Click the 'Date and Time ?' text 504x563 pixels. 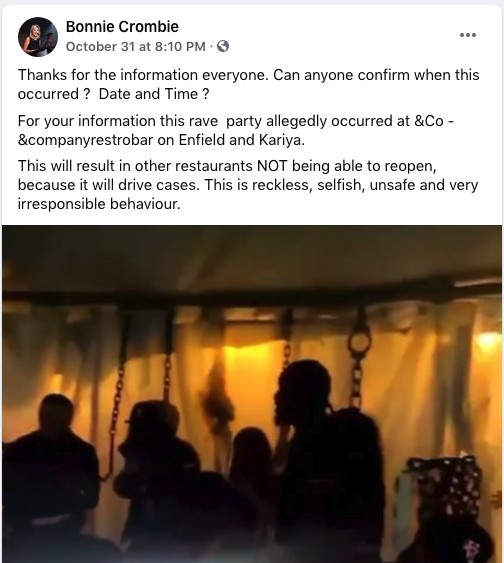pos(154,94)
